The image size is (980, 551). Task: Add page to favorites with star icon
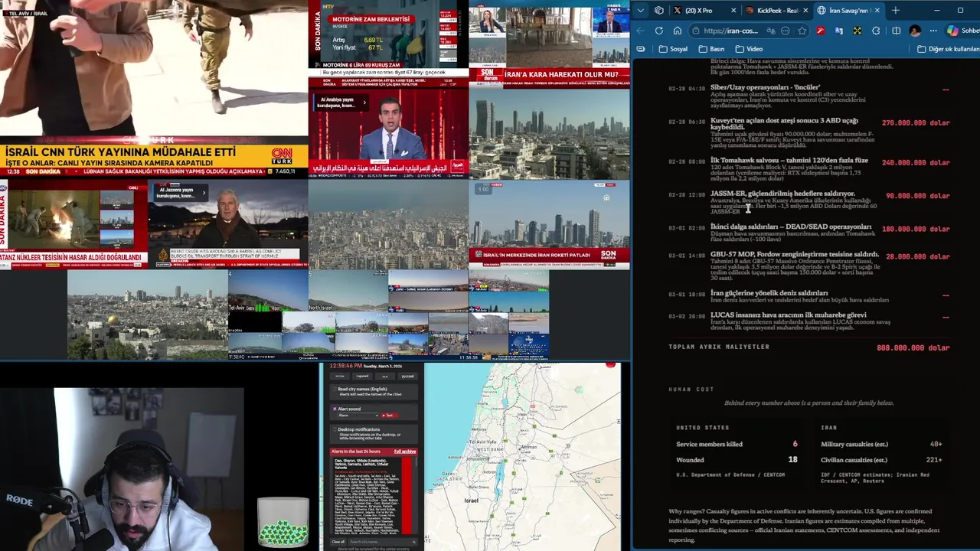(x=802, y=31)
